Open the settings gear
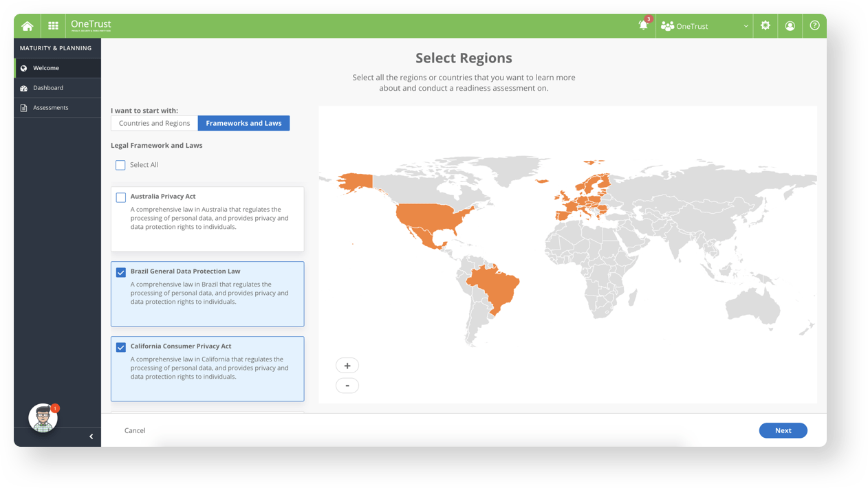This screenshot has height=488, width=868. [x=765, y=26]
